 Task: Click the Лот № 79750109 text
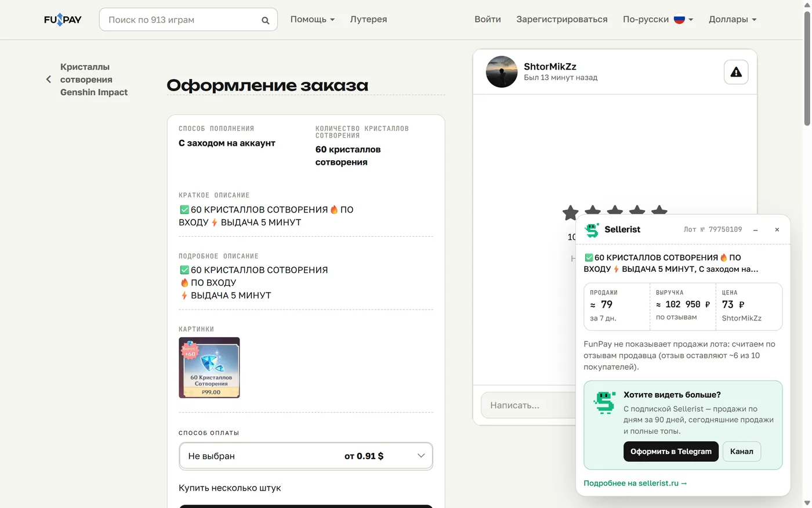[713, 230]
